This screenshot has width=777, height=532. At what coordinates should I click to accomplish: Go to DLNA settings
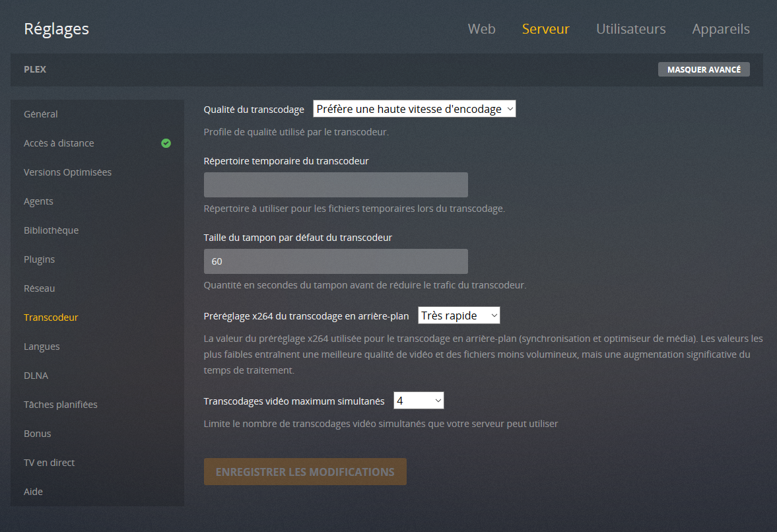click(x=36, y=376)
